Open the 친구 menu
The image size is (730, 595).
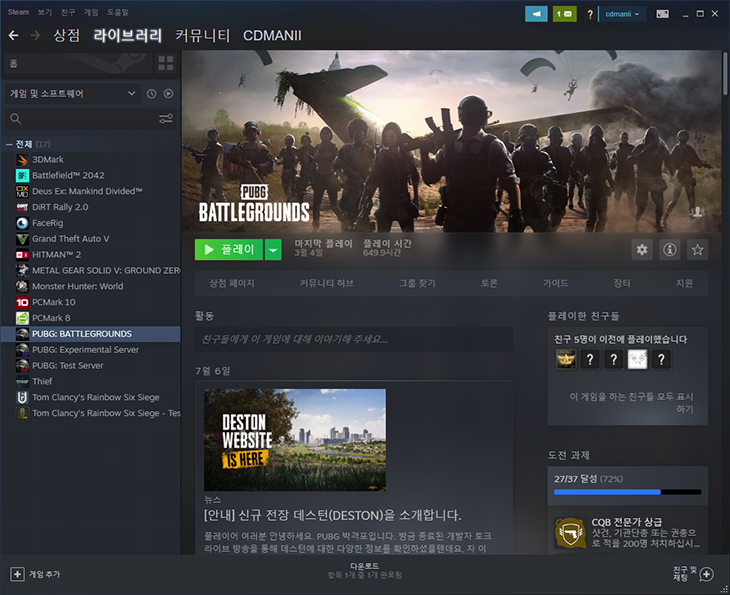tap(68, 12)
